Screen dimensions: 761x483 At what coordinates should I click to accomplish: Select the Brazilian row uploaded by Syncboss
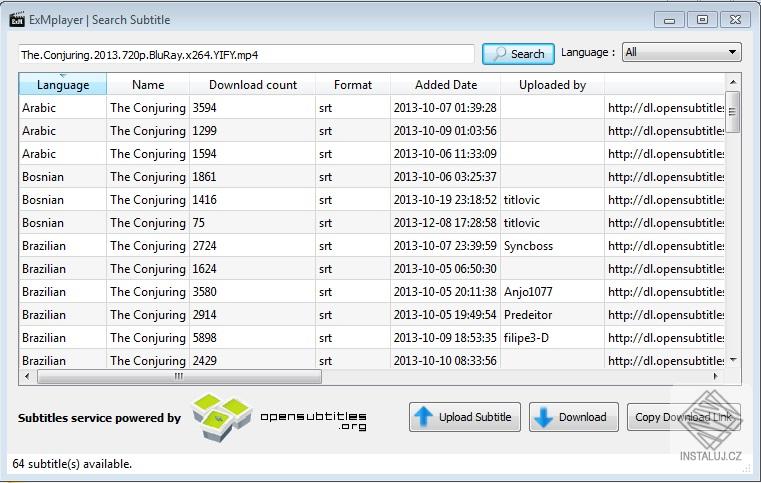point(372,246)
